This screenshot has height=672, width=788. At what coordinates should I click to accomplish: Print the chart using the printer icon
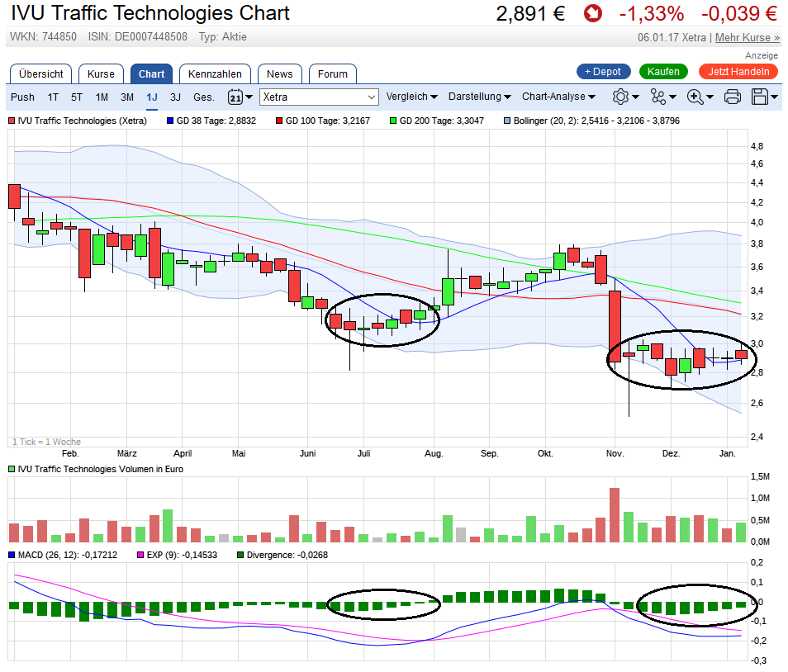(732, 97)
